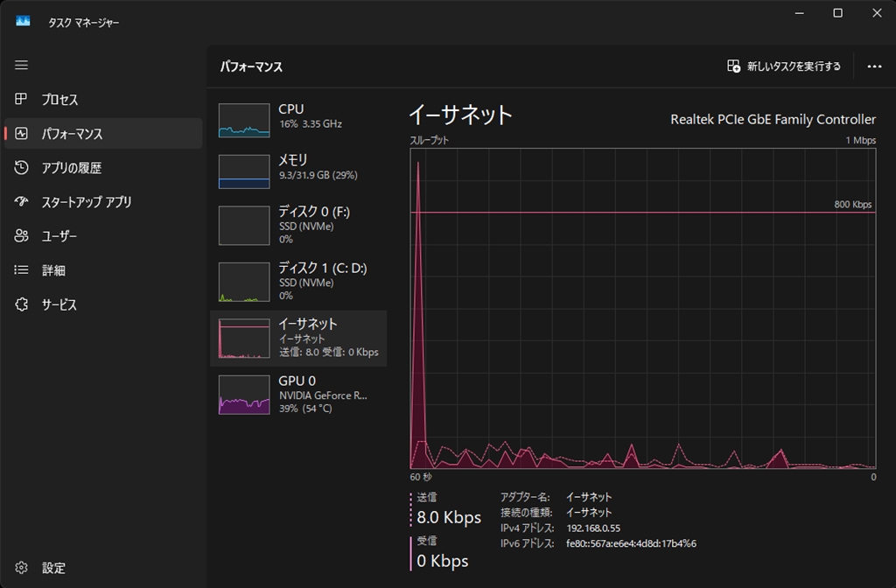The image size is (896, 588).
Task: Select Disk 0 (F:) performance entry
Action: [297, 224]
